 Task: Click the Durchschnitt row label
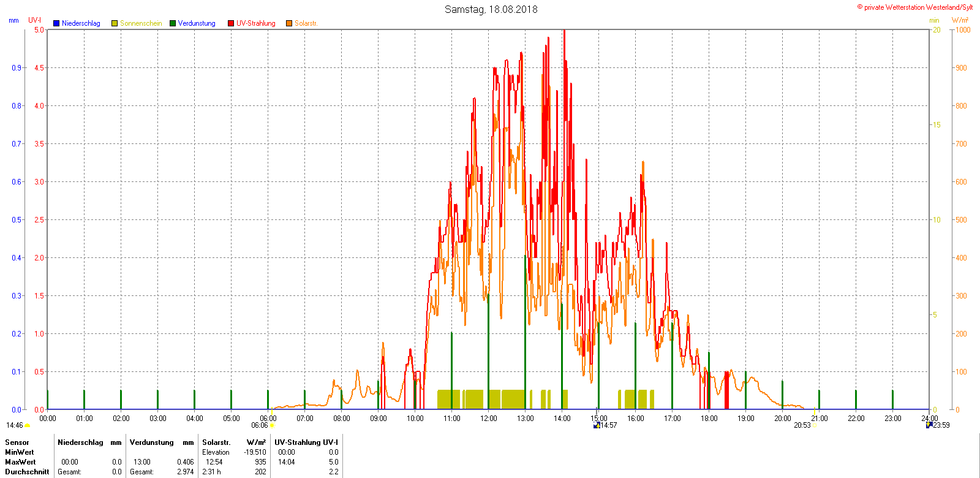[27, 472]
